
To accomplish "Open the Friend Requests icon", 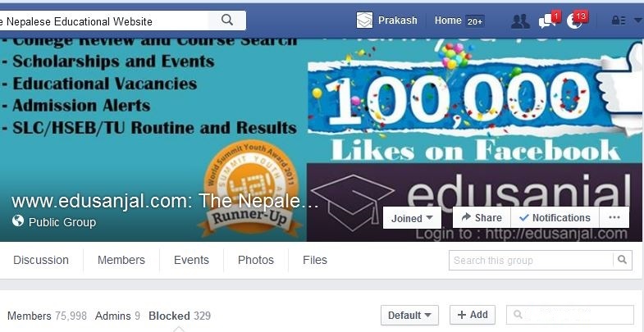I will click(520, 21).
